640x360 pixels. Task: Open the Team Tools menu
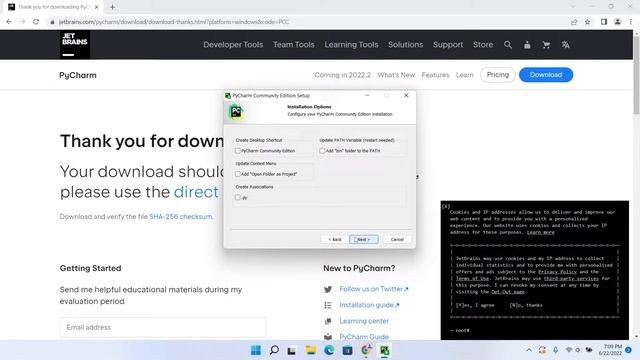pos(294,45)
